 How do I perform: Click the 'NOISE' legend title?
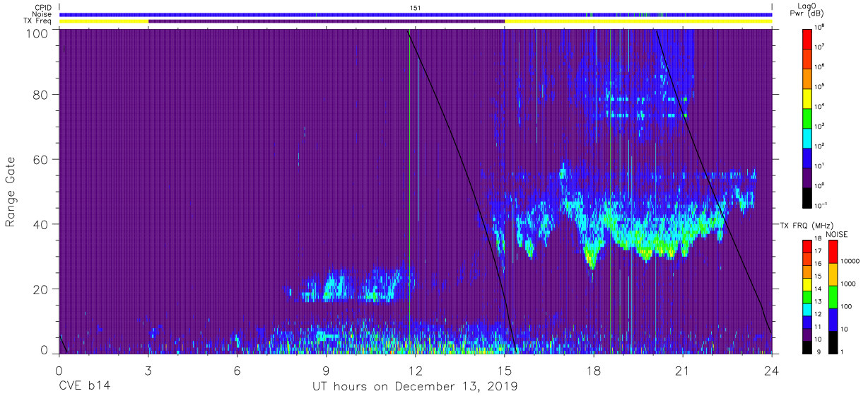point(837,233)
